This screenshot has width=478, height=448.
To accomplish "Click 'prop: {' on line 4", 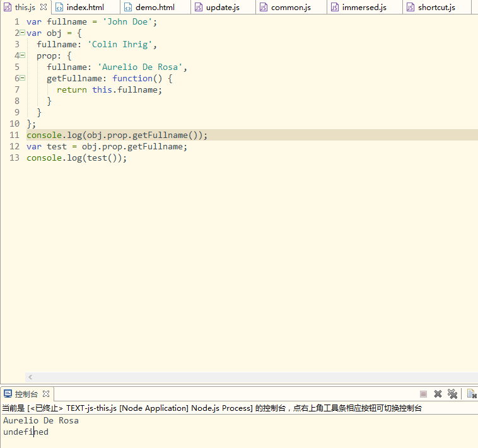I will tap(54, 56).
